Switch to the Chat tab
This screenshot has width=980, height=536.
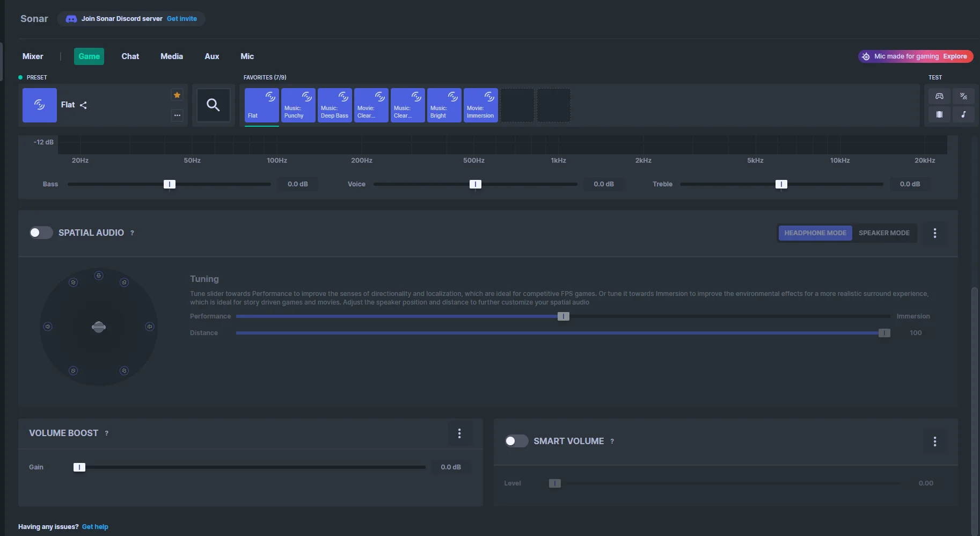pos(130,56)
